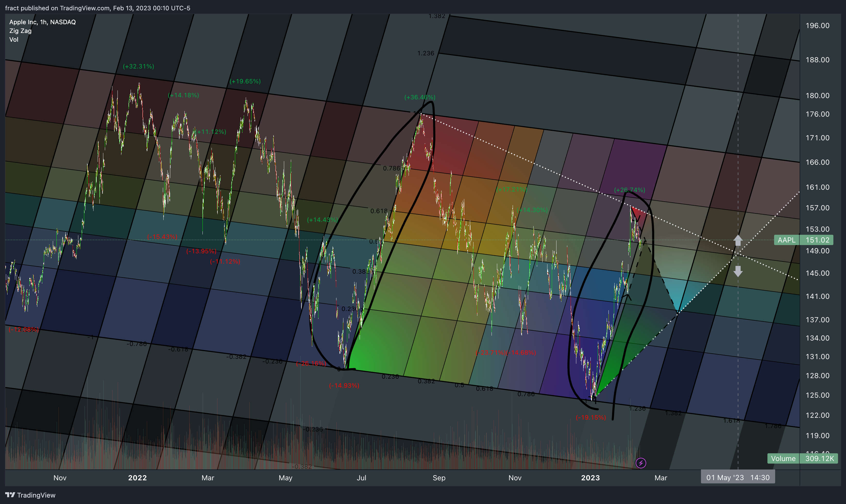Click the Volume label tag
The height and width of the screenshot is (504, 846).
point(783,458)
